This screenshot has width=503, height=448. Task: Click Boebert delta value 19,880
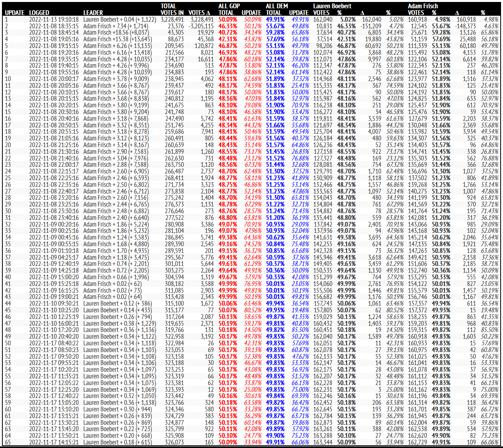(x=373, y=39)
